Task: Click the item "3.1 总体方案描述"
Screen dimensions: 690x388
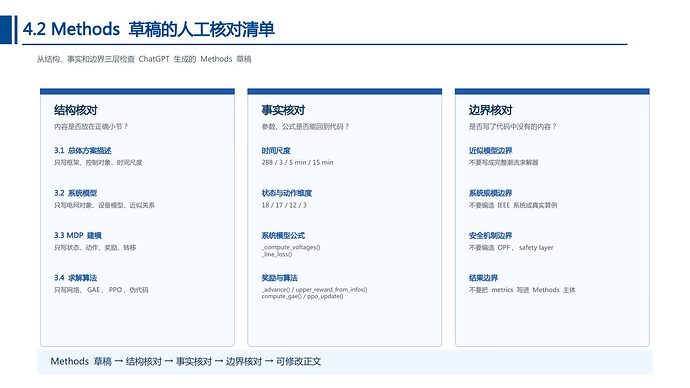Action: (x=83, y=150)
